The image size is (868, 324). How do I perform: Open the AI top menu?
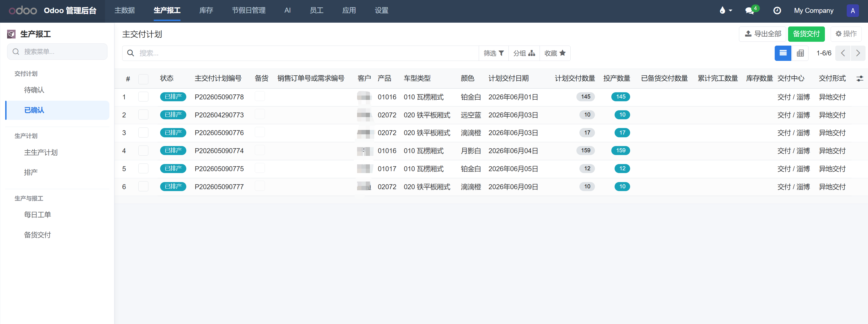click(x=288, y=10)
